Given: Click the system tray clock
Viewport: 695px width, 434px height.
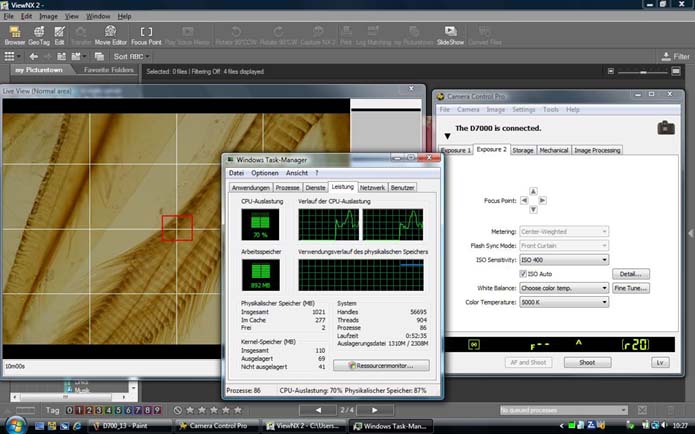Looking at the screenshot, I should 680,426.
